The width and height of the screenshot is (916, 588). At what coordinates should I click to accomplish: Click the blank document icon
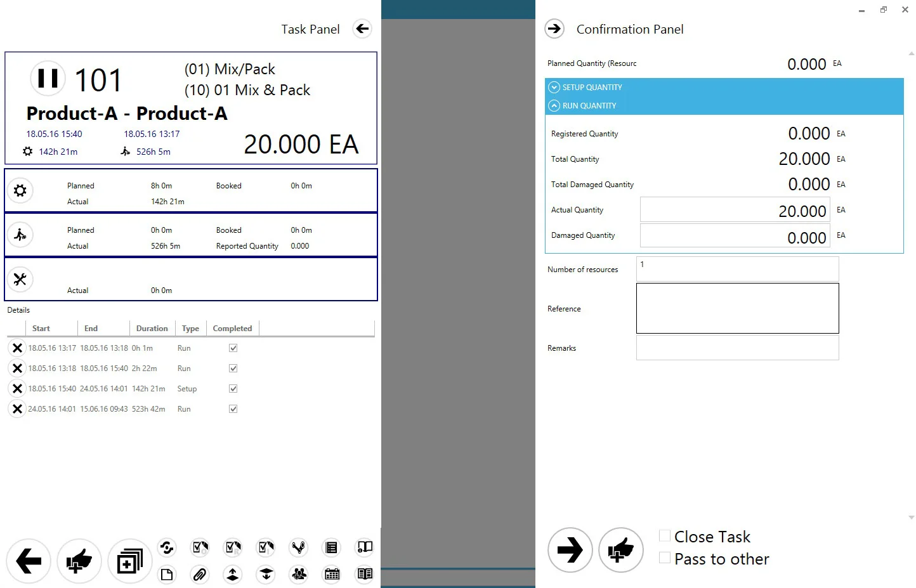point(166,575)
